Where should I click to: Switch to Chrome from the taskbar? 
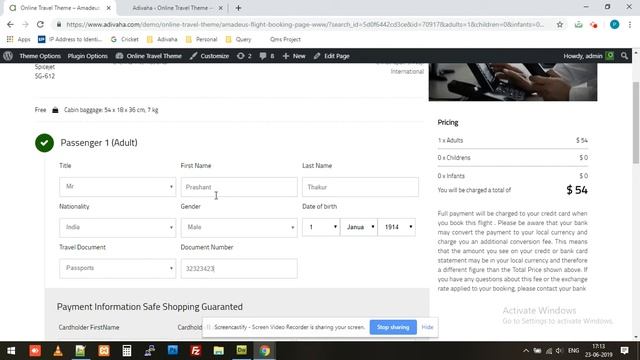(x=265, y=351)
